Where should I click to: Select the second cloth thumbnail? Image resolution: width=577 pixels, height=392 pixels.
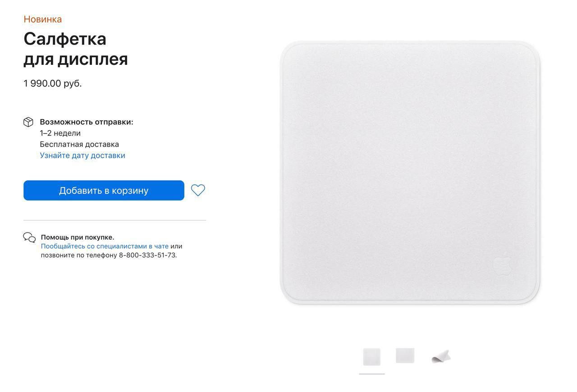(x=405, y=356)
